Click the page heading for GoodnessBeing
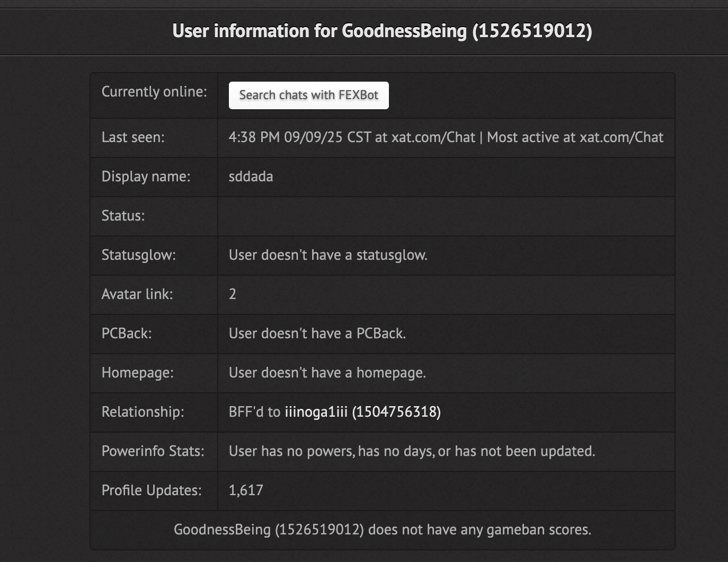 382,31
